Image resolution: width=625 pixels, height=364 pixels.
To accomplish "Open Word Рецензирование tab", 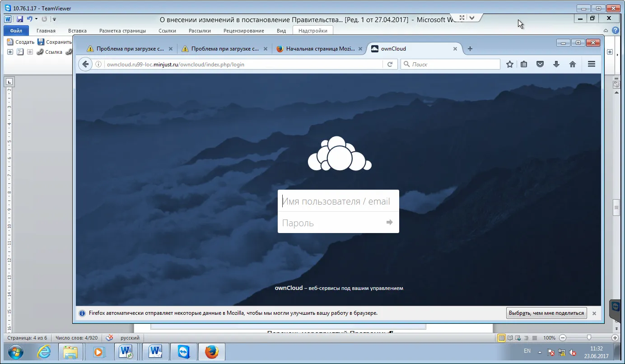I will point(244,31).
